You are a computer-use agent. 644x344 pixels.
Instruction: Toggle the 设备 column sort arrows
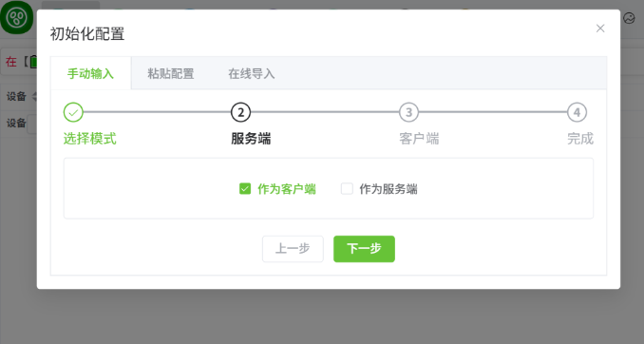pos(34,96)
